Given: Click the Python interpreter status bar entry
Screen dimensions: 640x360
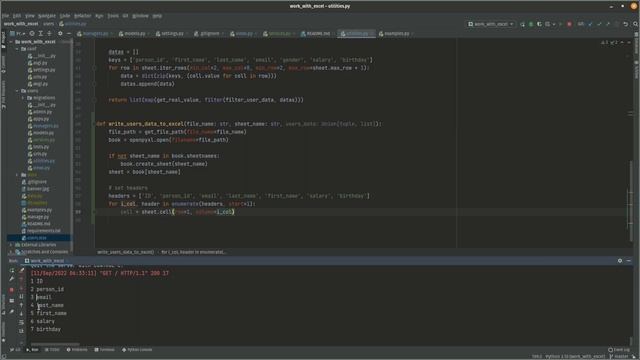Looking at the screenshot, I should [x=575, y=357].
